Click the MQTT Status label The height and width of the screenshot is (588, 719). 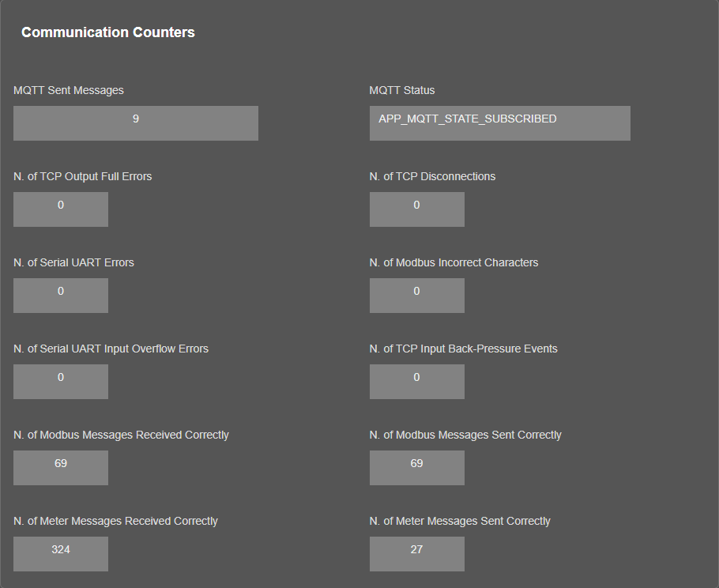(402, 90)
